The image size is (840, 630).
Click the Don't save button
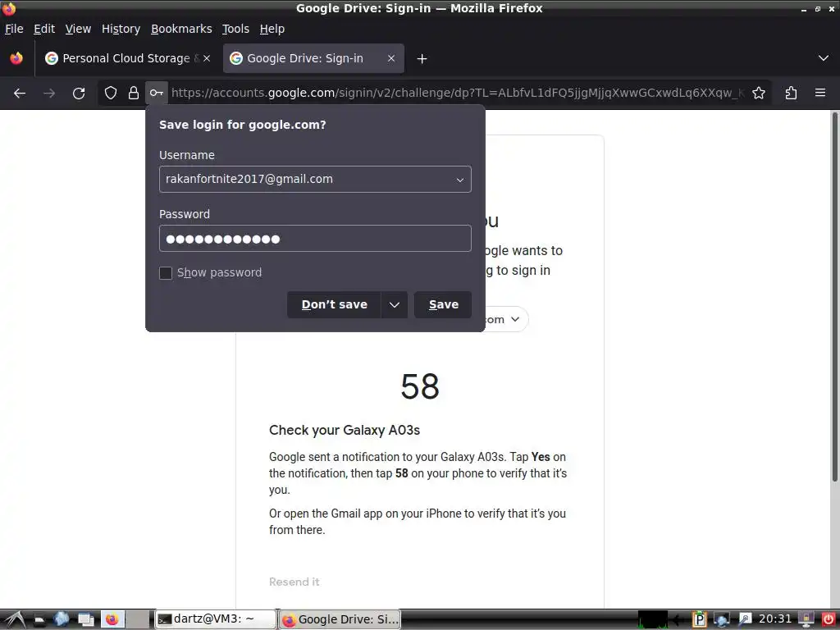(x=335, y=305)
